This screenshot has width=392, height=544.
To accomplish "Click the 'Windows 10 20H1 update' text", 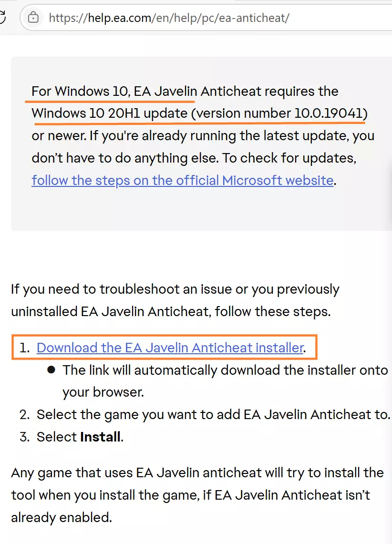I will 109,113.
